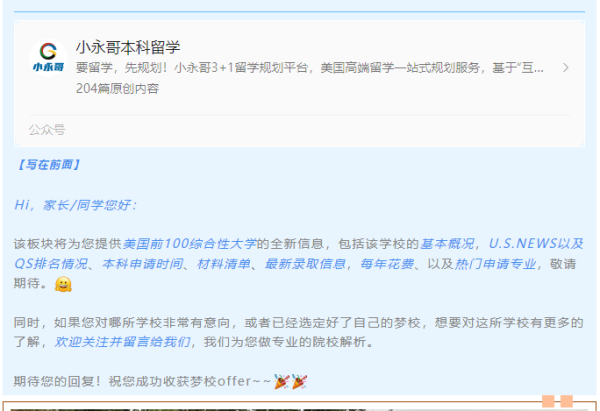The height and width of the screenshot is (411, 600).
Task: Click U.S.NEWS以及 highlighted text
Action: tap(536, 243)
